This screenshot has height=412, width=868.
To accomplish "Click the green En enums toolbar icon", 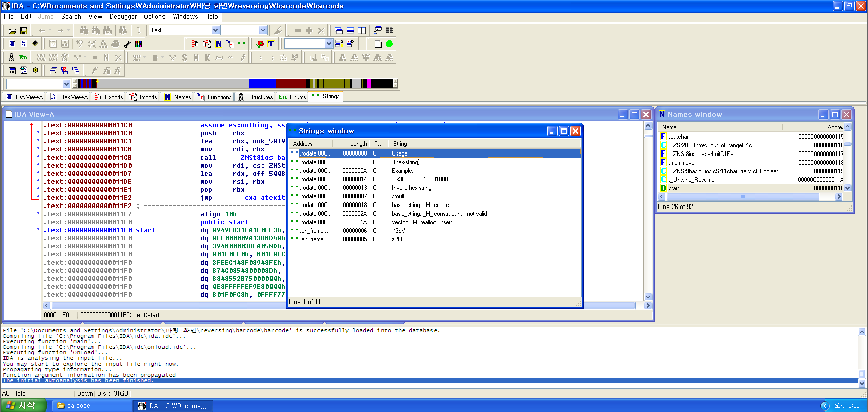I will [23, 57].
